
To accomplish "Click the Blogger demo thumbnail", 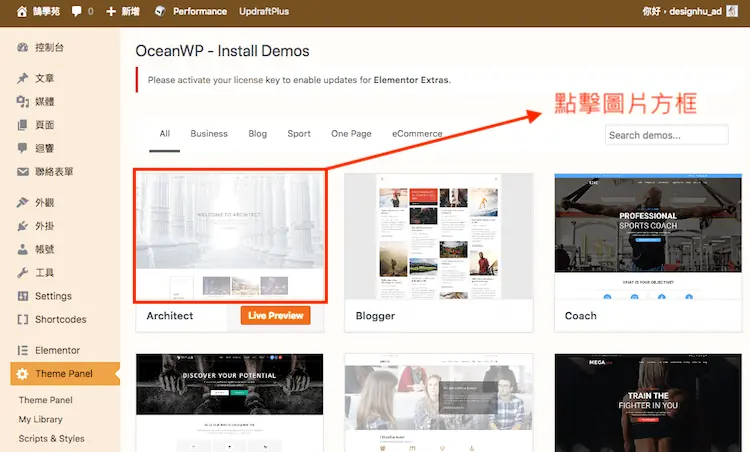I will point(439,237).
